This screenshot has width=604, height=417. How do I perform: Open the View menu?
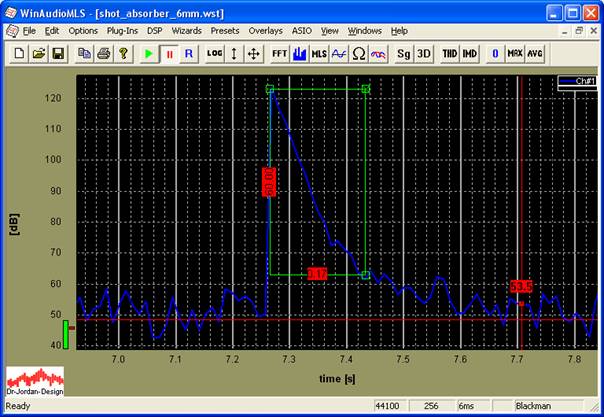coord(330,31)
